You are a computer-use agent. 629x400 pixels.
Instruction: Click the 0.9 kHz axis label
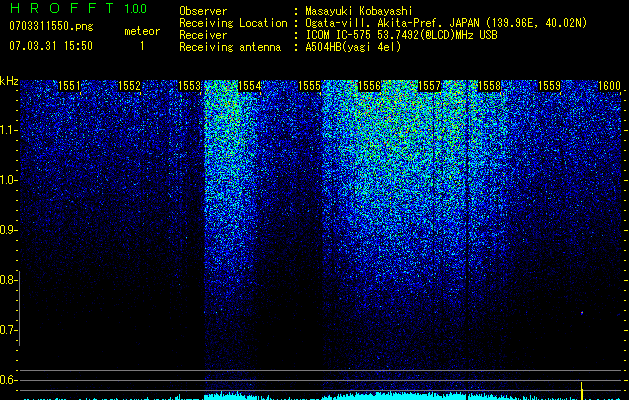(8, 230)
